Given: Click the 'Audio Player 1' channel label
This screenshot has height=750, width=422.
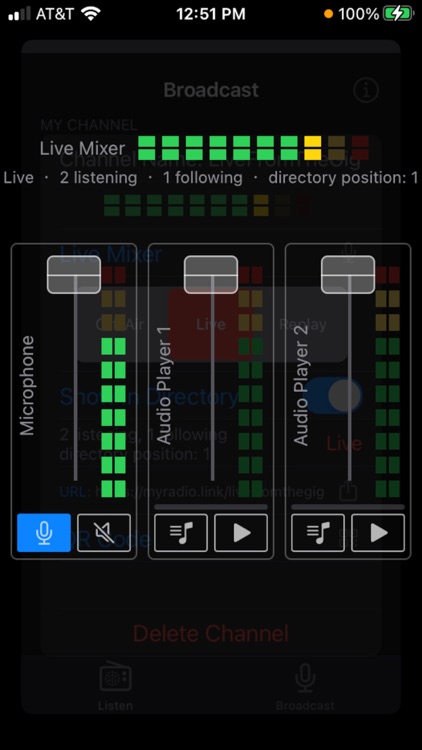Looking at the screenshot, I should pos(164,386).
